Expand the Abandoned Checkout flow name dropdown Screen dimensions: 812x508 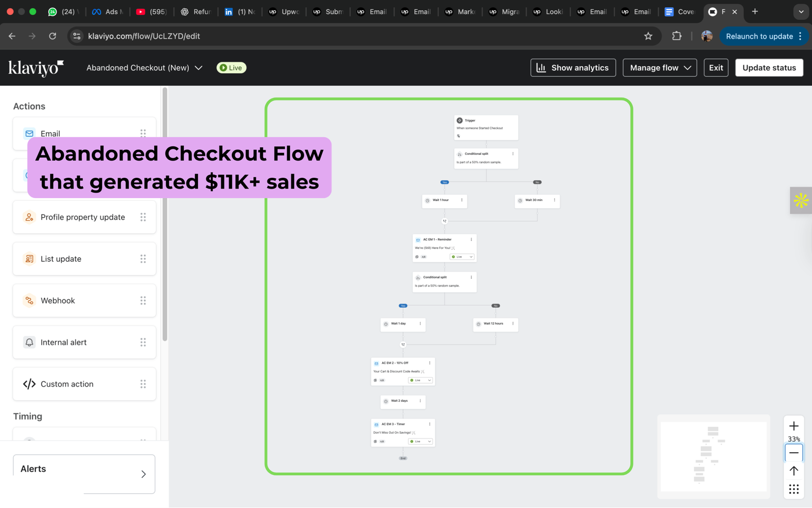[x=198, y=68]
